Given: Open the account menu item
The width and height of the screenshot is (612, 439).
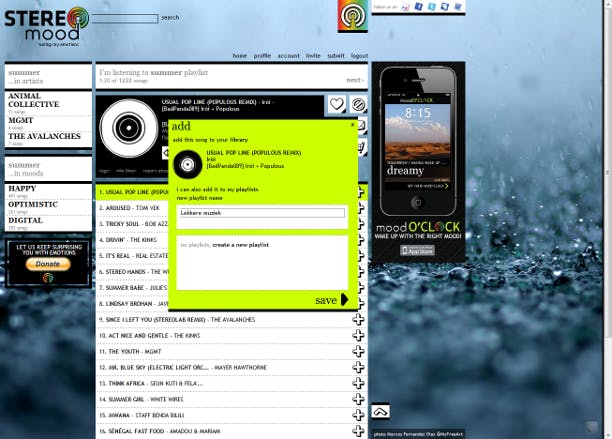Looking at the screenshot, I should coord(288,56).
